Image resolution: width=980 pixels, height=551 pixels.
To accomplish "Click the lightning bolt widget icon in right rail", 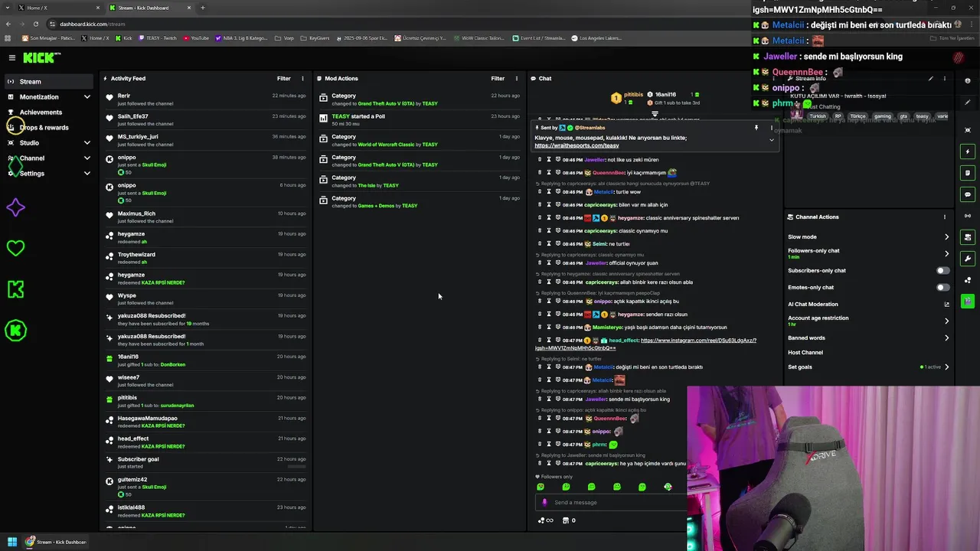I will point(968,152).
